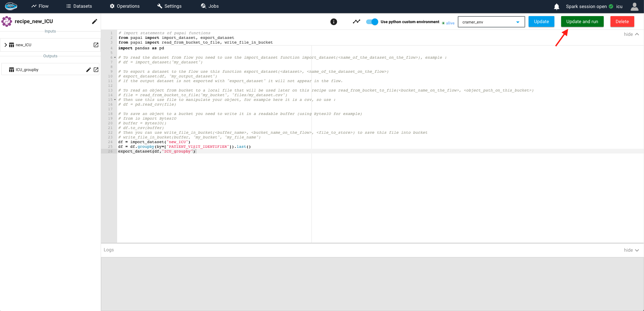
Task: Edit the recipe name with pencil icon
Action: (95, 21)
